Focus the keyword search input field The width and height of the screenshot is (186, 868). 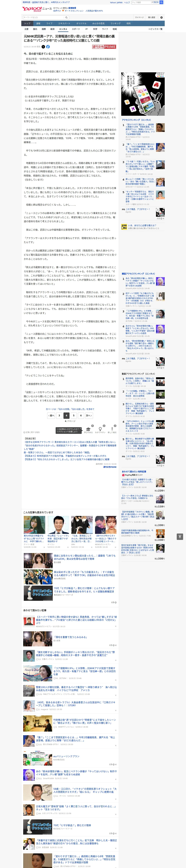pyautogui.click(x=44, y=17)
